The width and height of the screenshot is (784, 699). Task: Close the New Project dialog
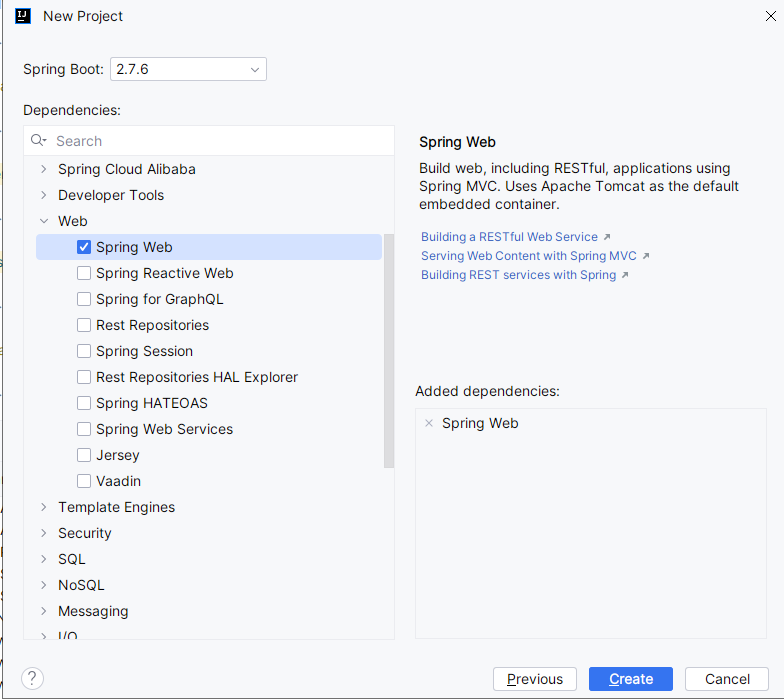click(770, 16)
